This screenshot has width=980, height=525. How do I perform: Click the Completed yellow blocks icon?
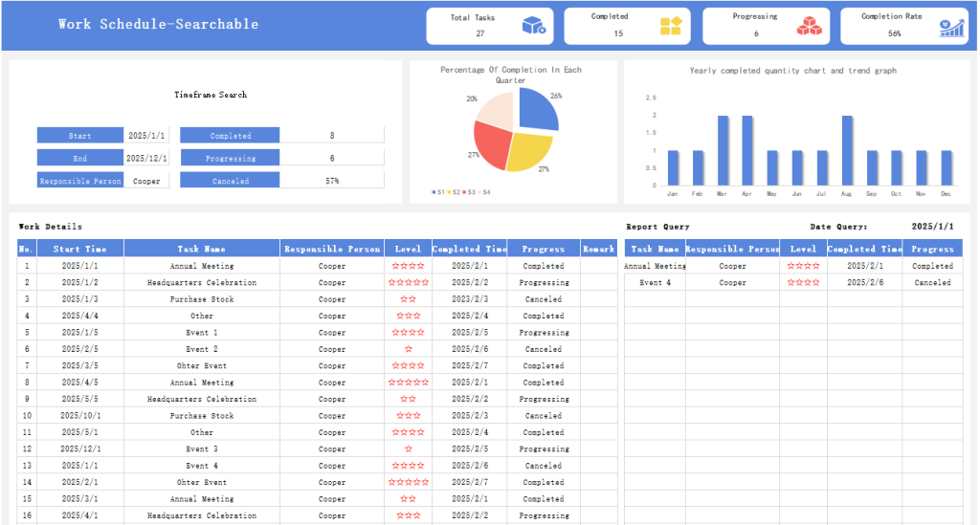click(671, 26)
